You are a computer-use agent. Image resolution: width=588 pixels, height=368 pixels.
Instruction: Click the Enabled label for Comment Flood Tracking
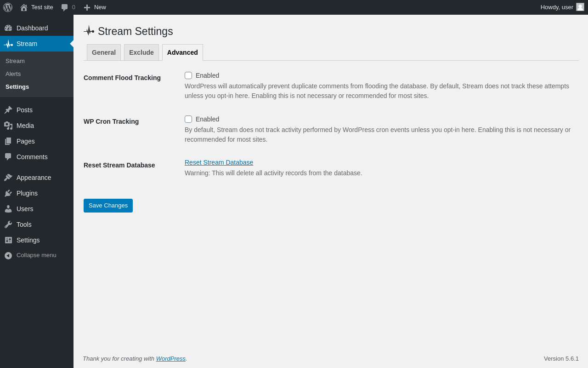point(207,75)
